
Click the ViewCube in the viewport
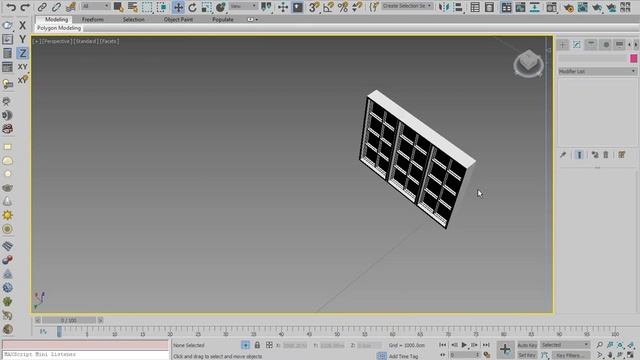528,63
